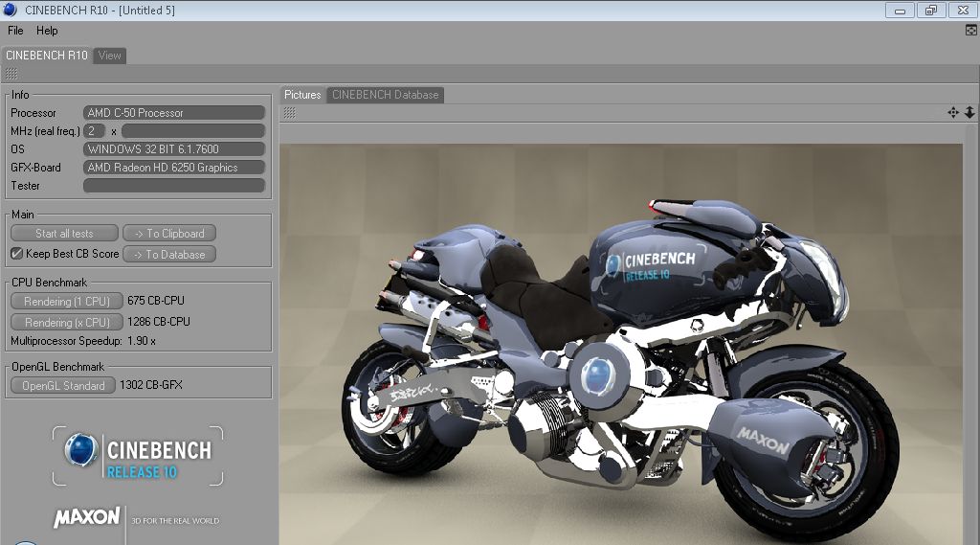Click Start all tests button
The height and width of the screenshot is (545, 980).
(x=64, y=234)
